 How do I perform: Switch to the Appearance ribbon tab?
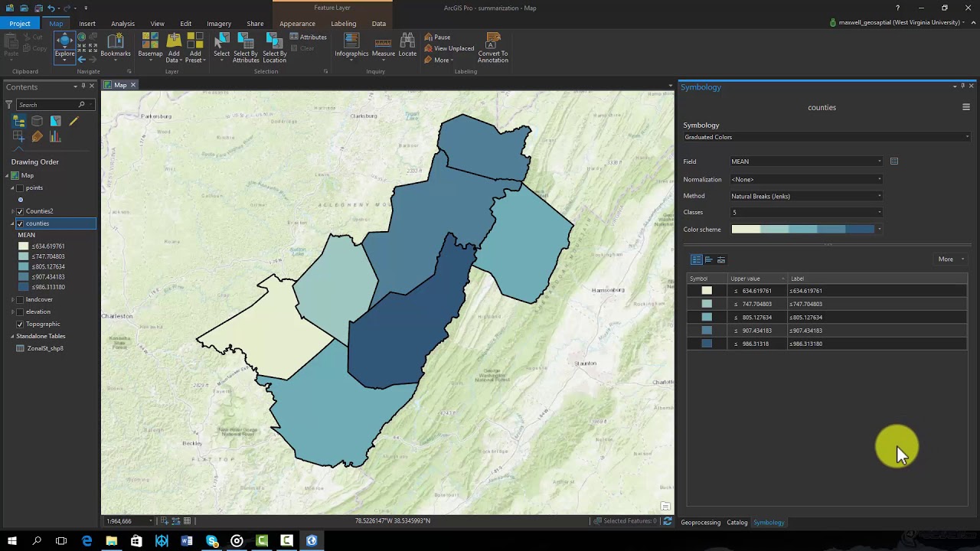click(297, 24)
